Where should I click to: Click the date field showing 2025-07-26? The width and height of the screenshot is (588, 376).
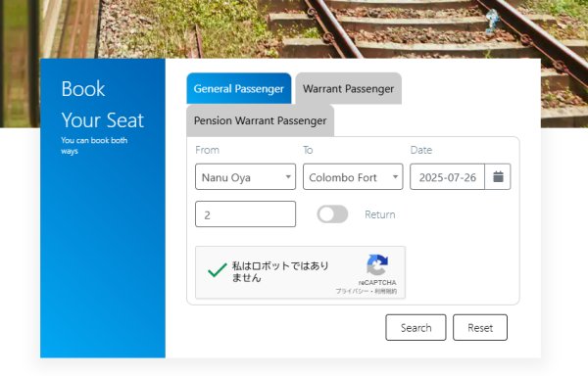coord(448,177)
